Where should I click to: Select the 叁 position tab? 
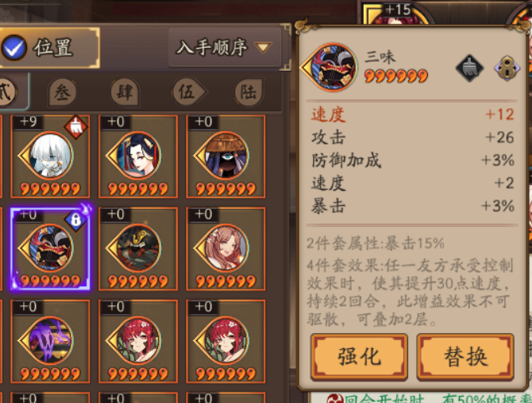point(63,91)
